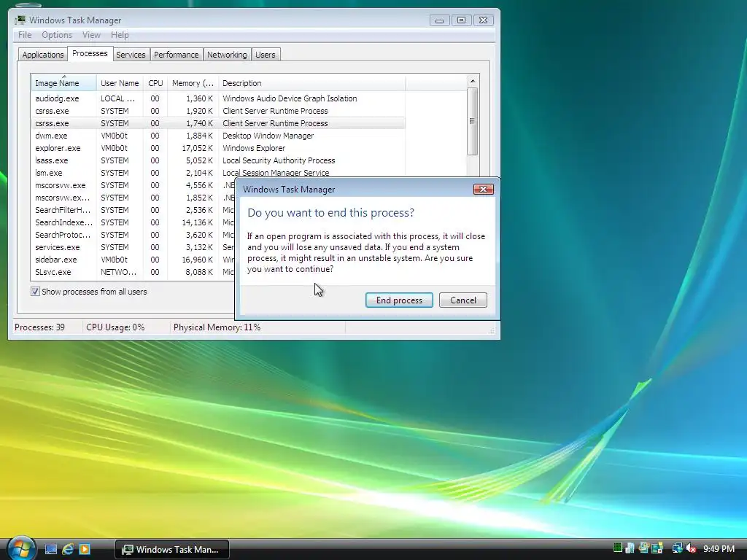Select the SLsvc.exe process
747x560 pixels.
(x=133, y=272)
